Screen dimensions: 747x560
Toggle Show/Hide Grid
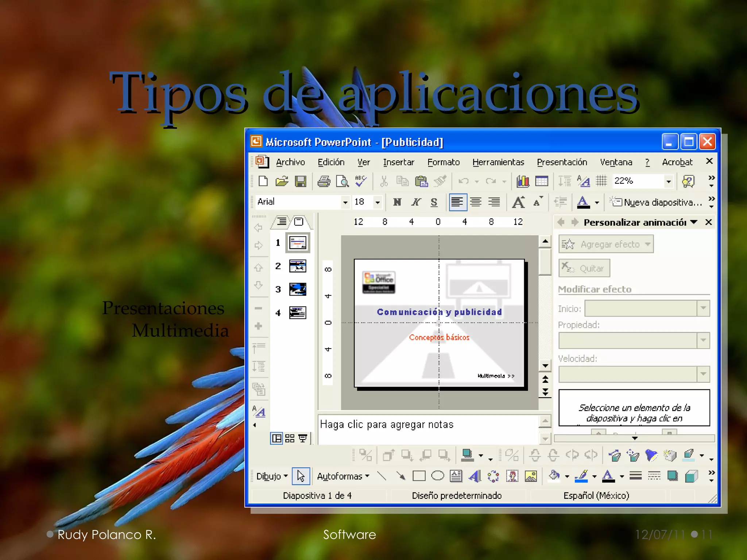click(x=601, y=181)
